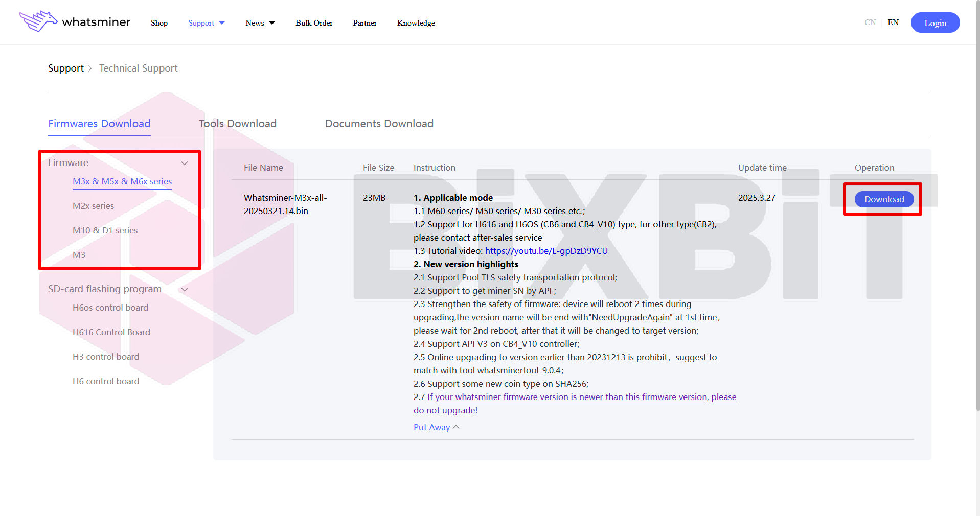Click the Firmware section label
The height and width of the screenshot is (516, 980).
(x=68, y=163)
